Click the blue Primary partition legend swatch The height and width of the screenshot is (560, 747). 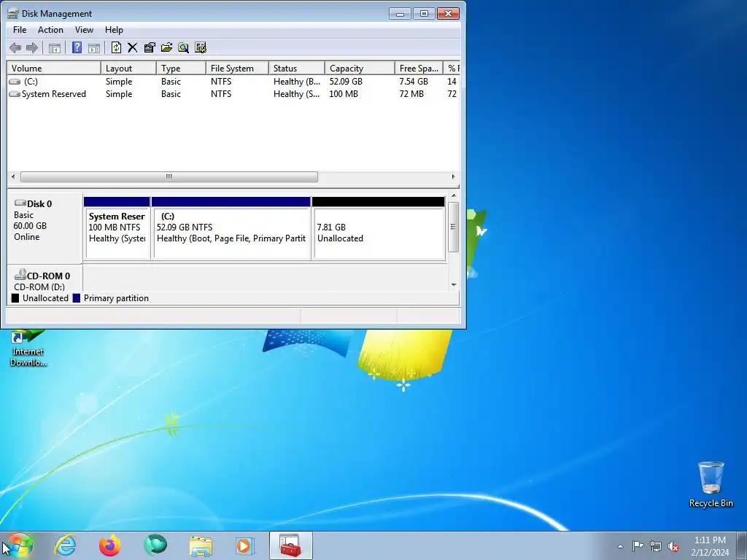(x=76, y=298)
